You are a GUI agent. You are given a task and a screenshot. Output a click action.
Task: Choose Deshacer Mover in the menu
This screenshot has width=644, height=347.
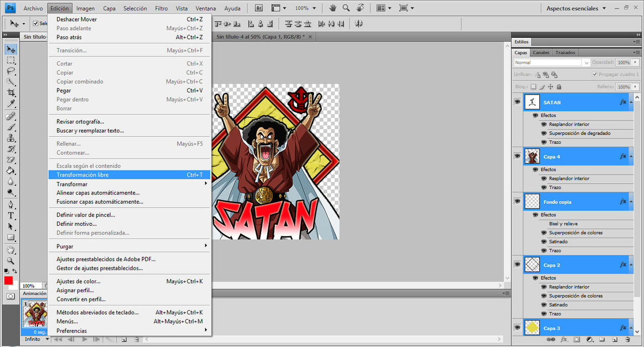[x=130, y=19]
